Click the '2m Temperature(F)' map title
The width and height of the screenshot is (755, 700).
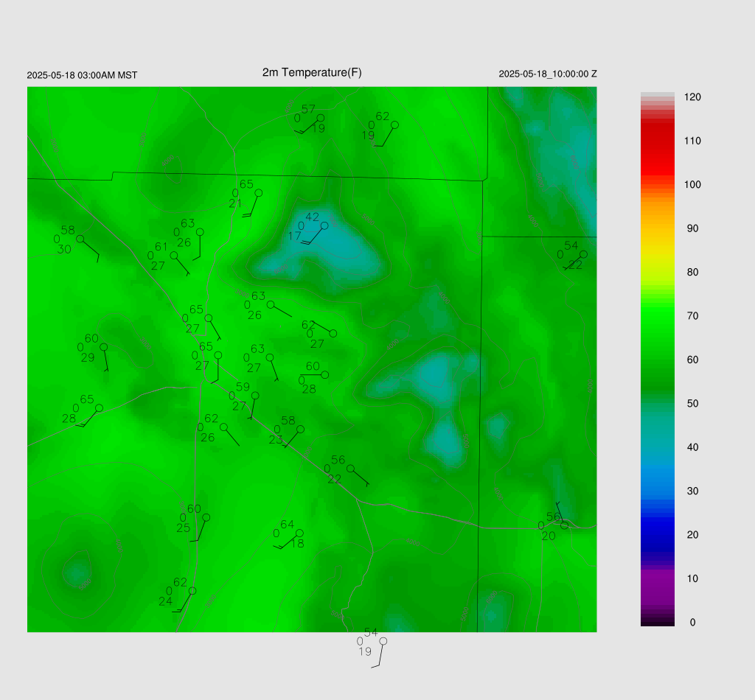tap(312, 73)
